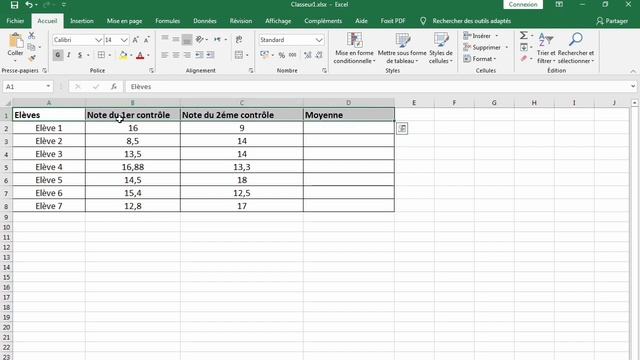Screen dimensions: 640x360
Task: Expand the Mise en forme conditionnelle menu
Action: [x=354, y=48]
